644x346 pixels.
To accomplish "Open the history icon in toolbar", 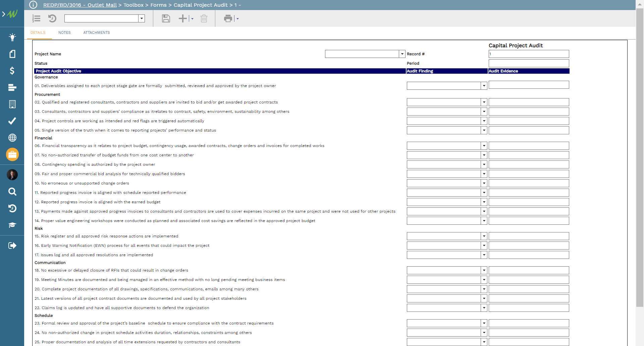I will click(52, 18).
